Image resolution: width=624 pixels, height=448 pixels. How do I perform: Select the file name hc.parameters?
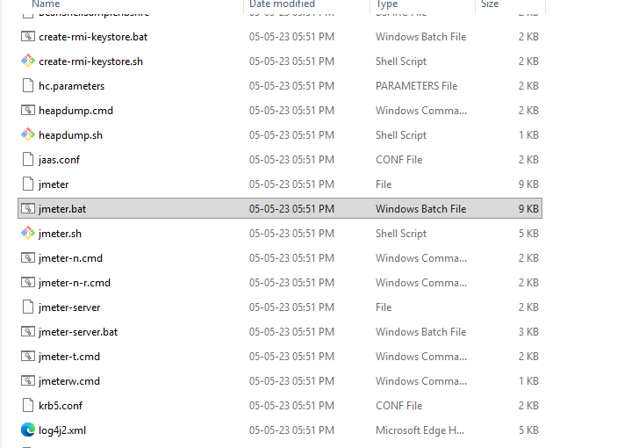point(72,86)
